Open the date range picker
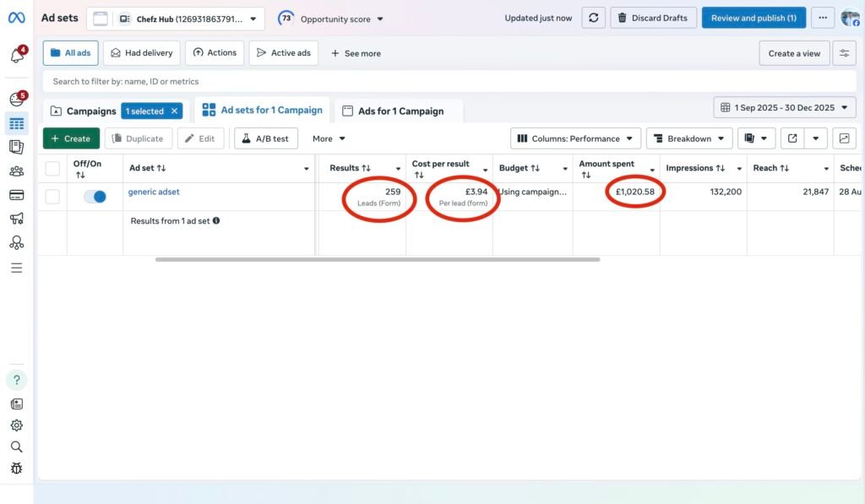The width and height of the screenshot is (865, 504). point(785,108)
